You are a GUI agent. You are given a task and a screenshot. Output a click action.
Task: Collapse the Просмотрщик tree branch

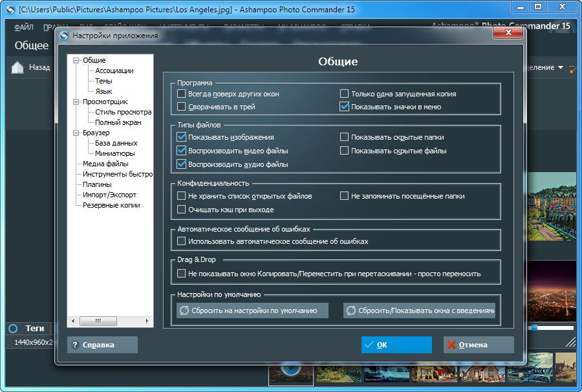click(74, 102)
